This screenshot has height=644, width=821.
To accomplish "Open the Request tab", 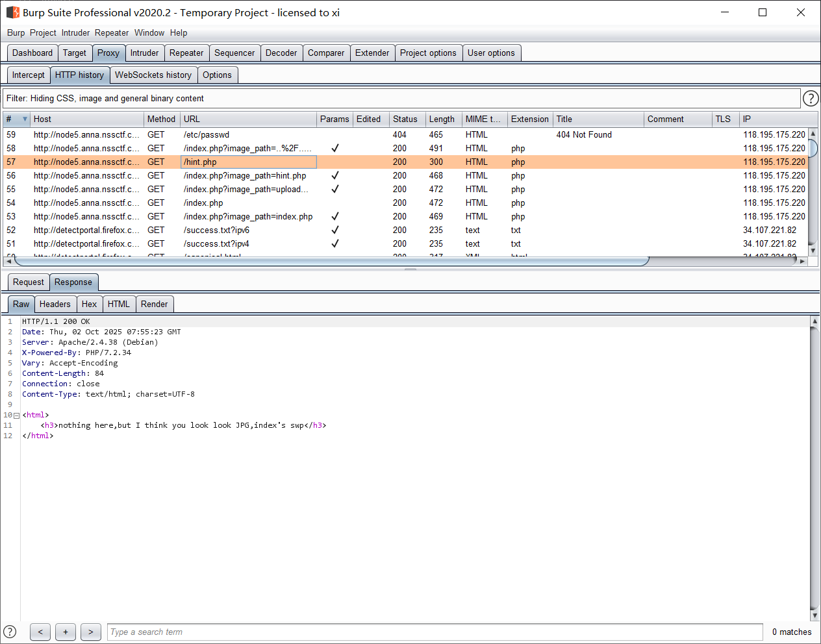I will [x=29, y=282].
